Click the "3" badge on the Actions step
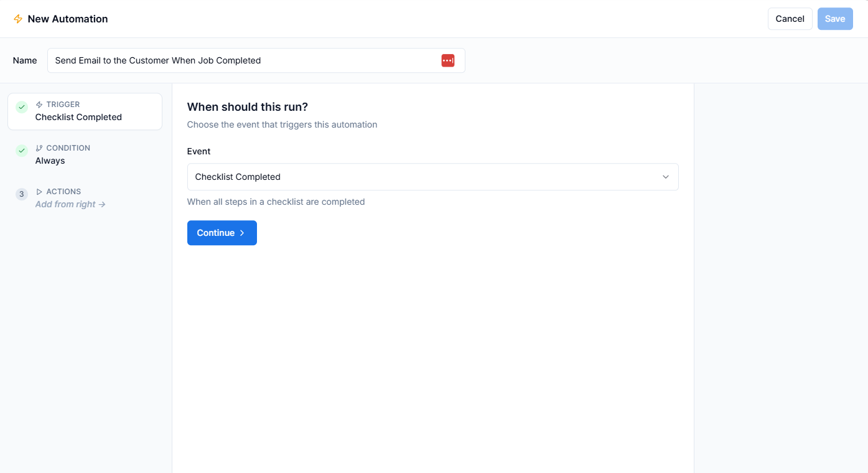 [21, 194]
